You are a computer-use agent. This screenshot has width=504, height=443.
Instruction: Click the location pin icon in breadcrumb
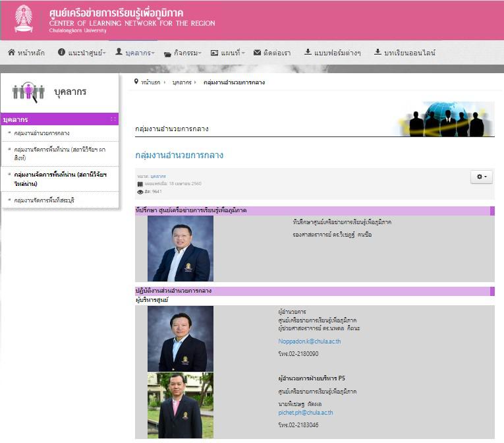136,82
